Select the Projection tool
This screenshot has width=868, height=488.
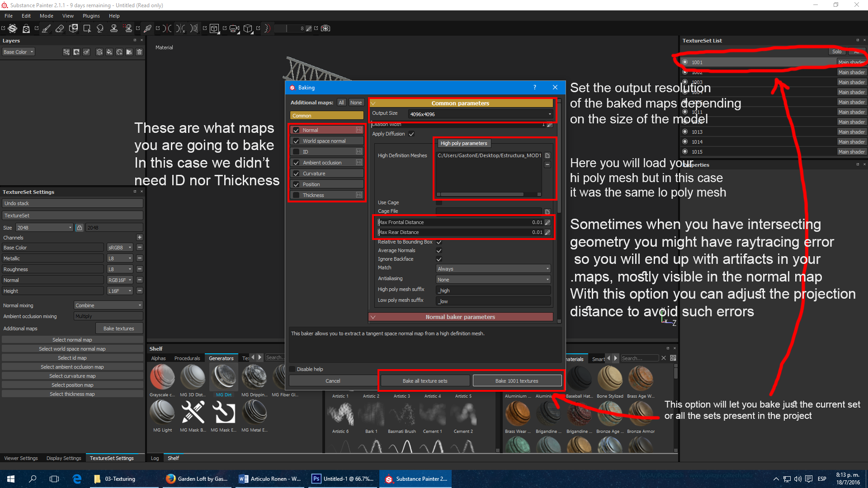(x=73, y=28)
